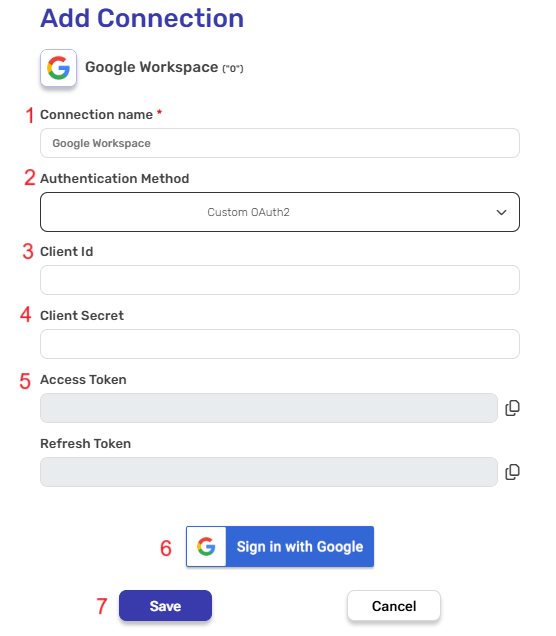Copy the Access Token value
This screenshot has width=556, height=636.
[x=512, y=408]
